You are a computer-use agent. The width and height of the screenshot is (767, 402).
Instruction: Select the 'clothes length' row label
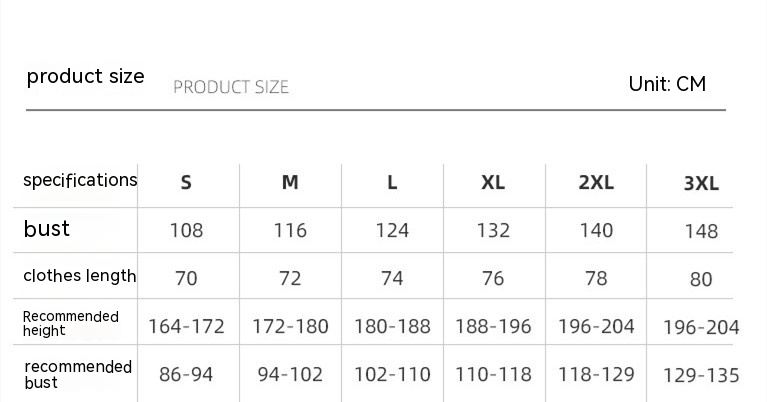click(80, 276)
